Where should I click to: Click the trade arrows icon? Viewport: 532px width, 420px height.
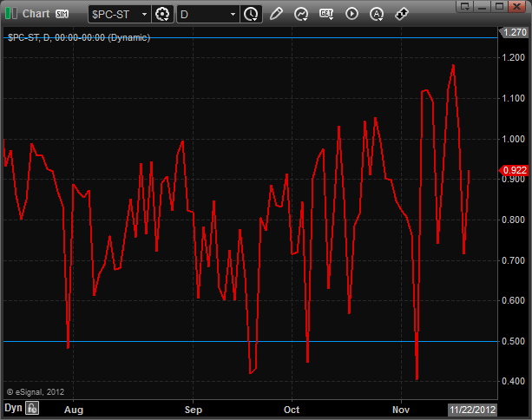(402, 14)
